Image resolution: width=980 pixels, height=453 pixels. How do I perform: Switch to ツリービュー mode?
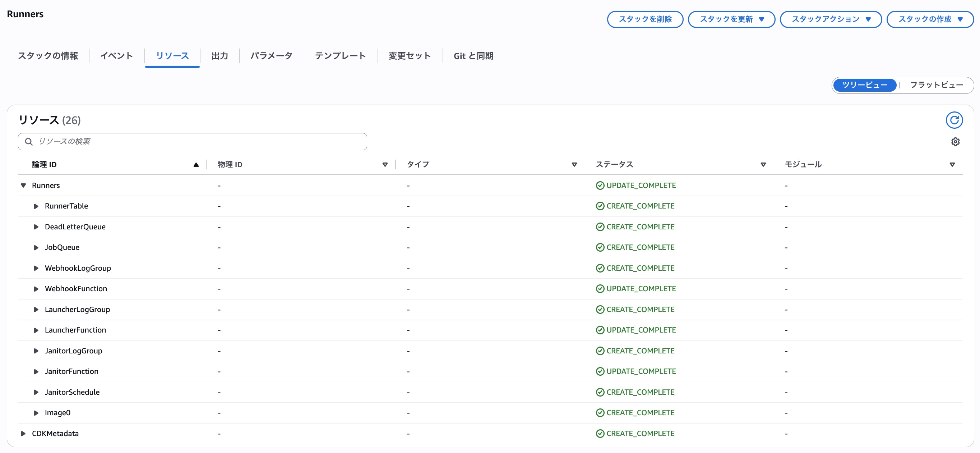(864, 85)
